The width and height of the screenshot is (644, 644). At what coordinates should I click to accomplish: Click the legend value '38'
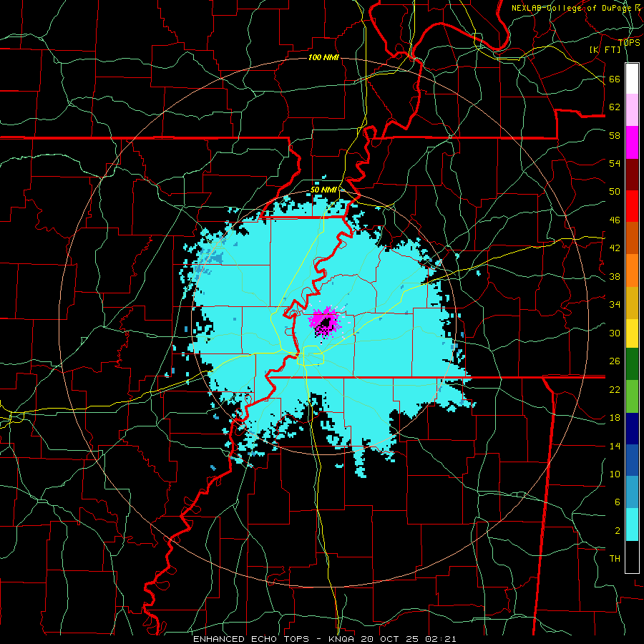click(615, 276)
